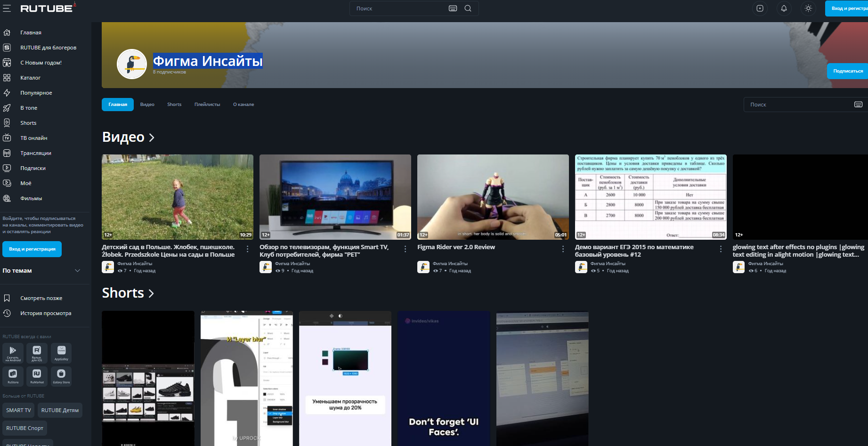Click the Shorts icon in sidebar
The image size is (868, 446).
coord(7,123)
